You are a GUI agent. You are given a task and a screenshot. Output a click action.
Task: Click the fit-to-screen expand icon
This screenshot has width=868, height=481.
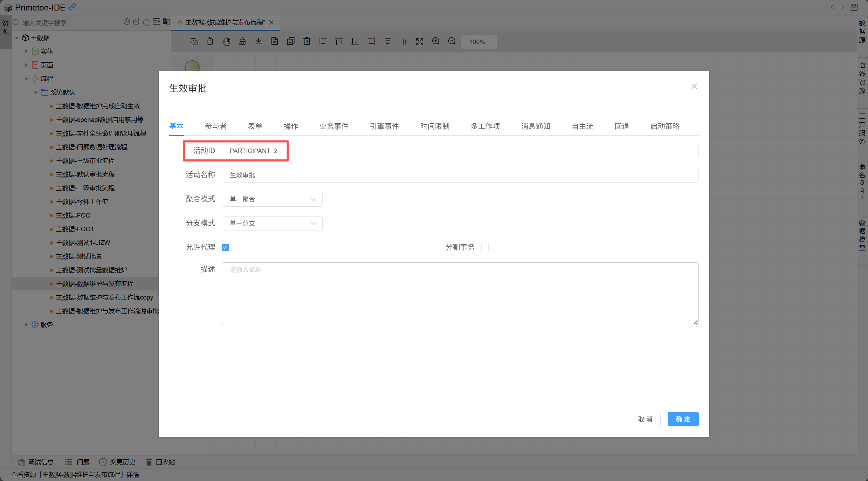420,42
